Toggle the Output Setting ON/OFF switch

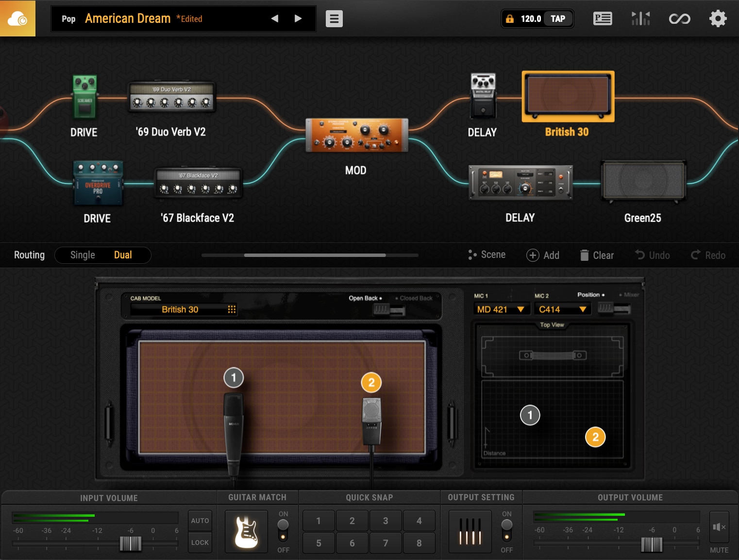pos(506,531)
